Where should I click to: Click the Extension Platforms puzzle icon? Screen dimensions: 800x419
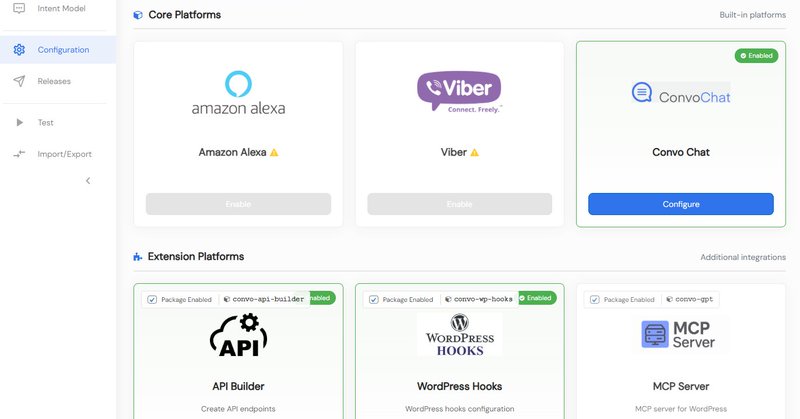coord(138,257)
